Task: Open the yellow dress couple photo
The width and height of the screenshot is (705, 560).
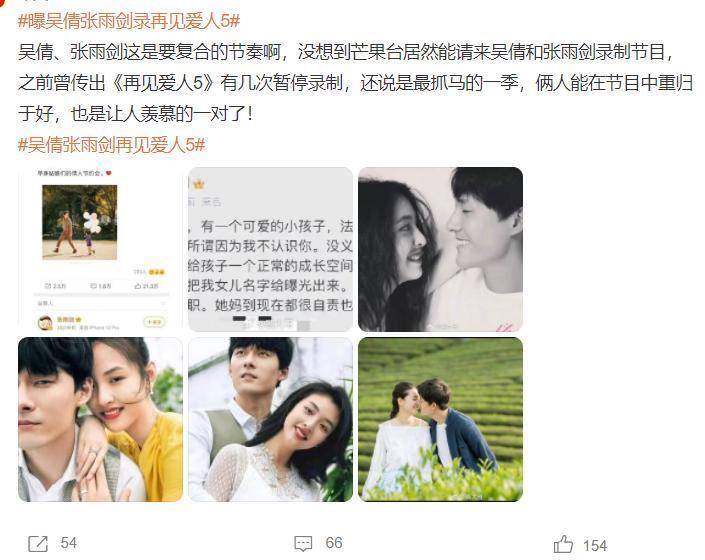Action: (x=100, y=419)
